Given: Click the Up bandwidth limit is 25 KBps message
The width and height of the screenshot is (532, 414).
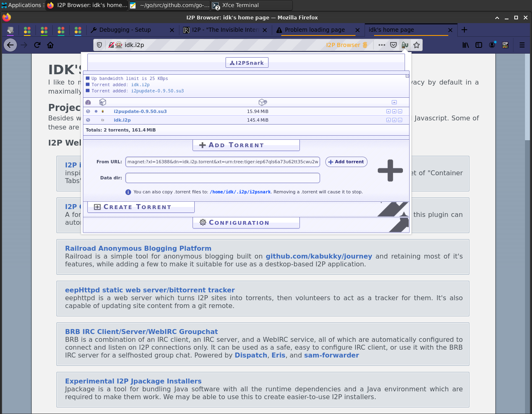Looking at the screenshot, I should tap(129, 78).
